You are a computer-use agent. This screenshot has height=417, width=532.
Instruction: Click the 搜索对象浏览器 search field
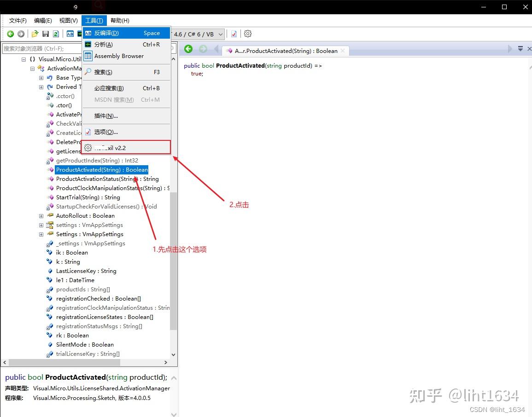41,48
